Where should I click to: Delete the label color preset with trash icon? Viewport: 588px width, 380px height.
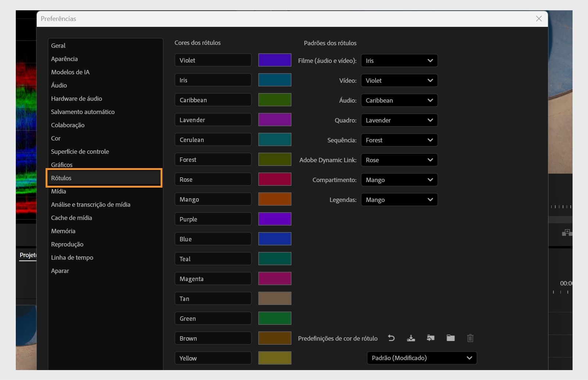[x=470, y=338]
